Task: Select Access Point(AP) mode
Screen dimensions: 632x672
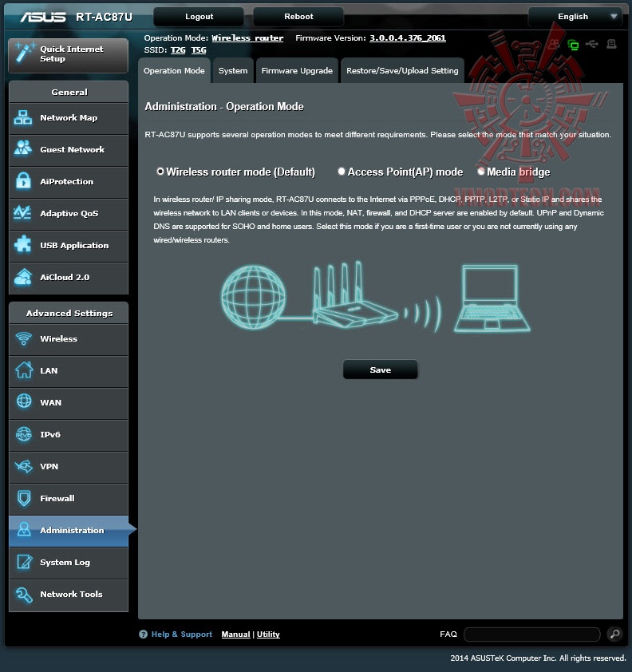Action: tap(341, 172)
